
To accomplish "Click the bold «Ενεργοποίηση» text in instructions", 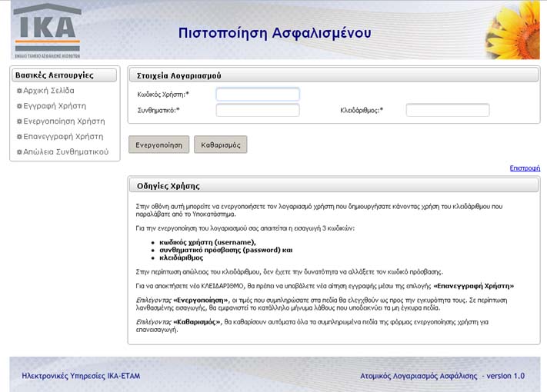I will pyautogui.click(x=201, y=300).
